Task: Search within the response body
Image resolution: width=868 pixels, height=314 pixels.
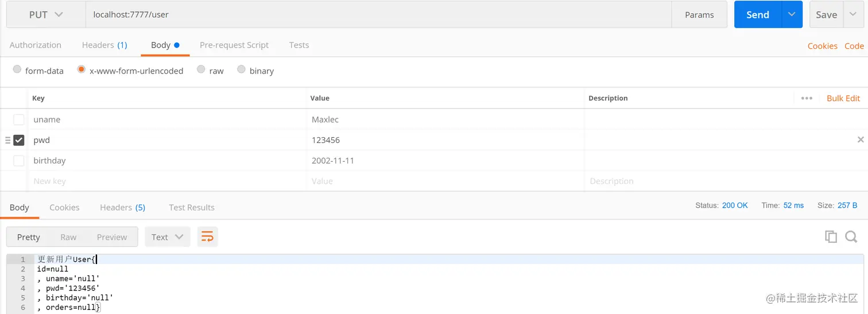Action: (851, 237)
